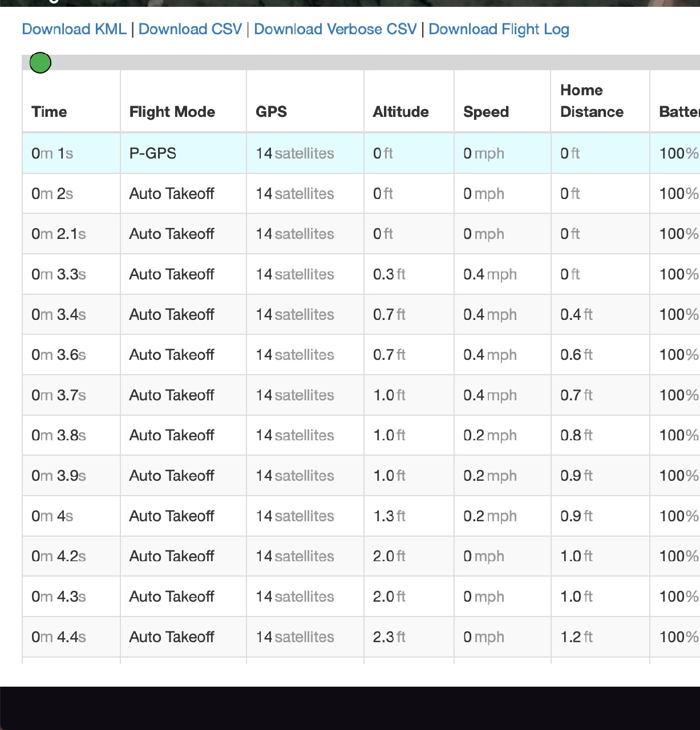
Task: Select the 0m 3.3s time cell
Action: [71, 274]
